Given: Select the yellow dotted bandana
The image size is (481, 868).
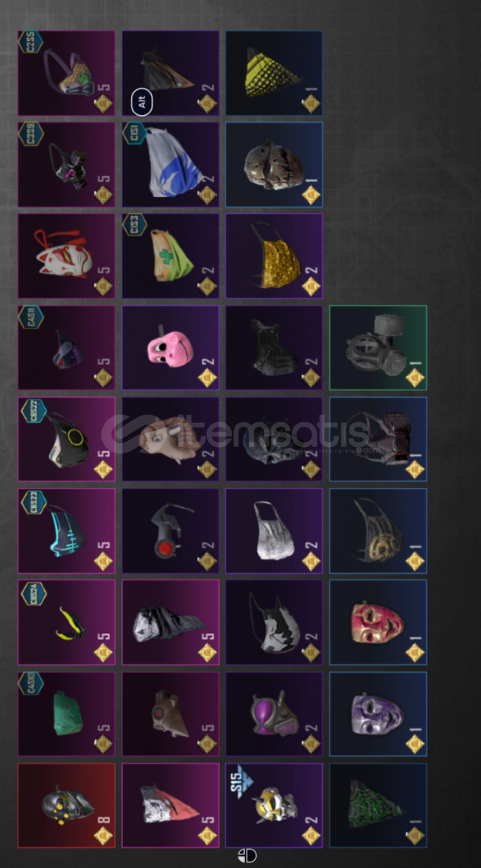Looking at the screenshot, I should (274, 73).
